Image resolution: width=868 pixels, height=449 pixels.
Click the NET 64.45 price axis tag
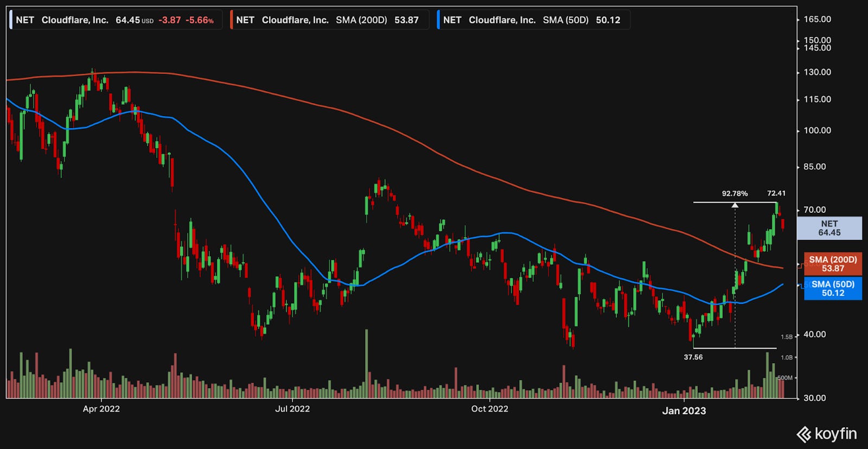[x=829, y=228]
